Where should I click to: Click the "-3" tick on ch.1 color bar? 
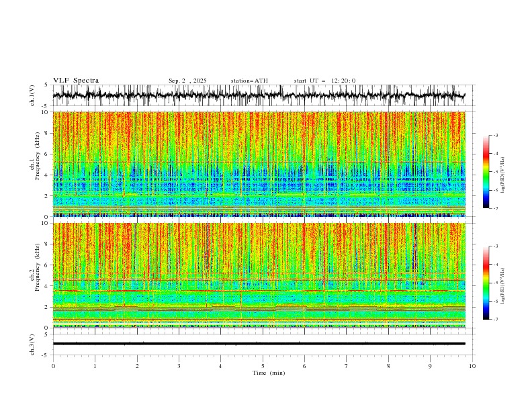tap(495, 135)
